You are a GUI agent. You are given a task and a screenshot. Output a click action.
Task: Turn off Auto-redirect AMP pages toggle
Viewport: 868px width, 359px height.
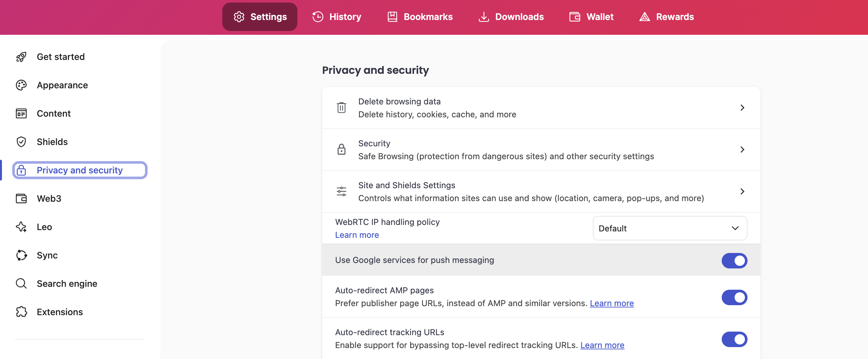click(x=734, y=297)
